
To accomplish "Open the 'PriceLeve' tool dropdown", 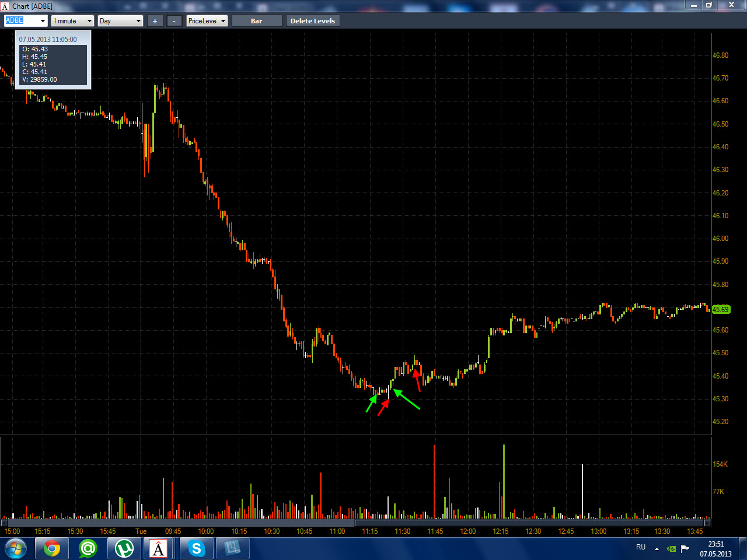I will [x=207, y=21].
